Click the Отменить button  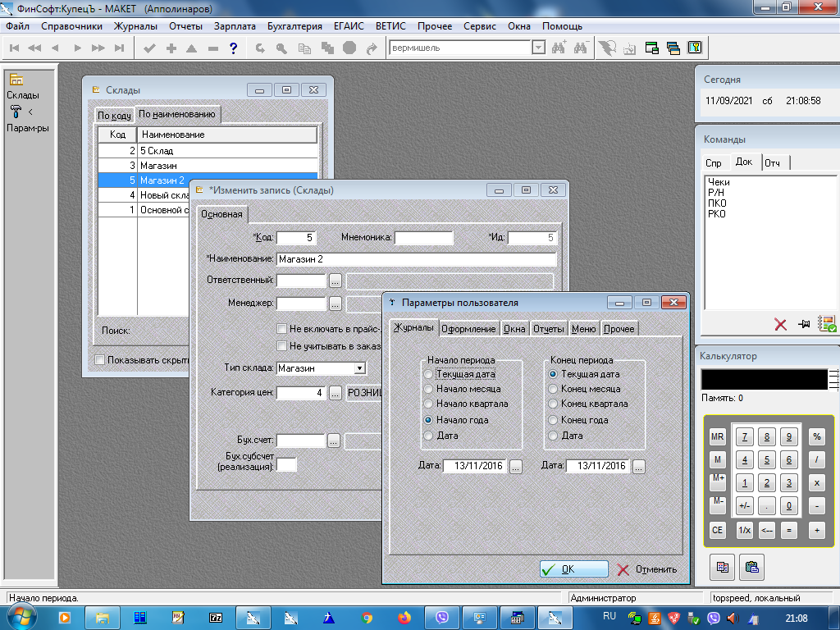(646, 569)
